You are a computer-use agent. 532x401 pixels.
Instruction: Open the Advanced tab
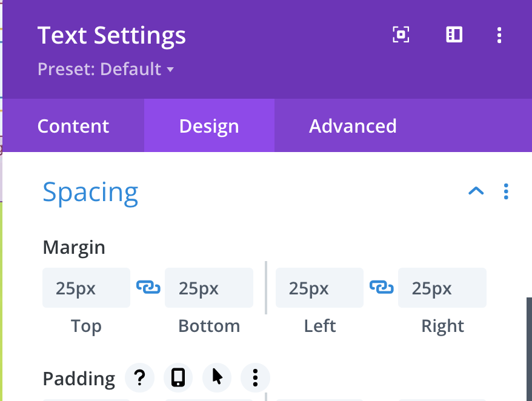pyautogui.click(x=353, y=126)
